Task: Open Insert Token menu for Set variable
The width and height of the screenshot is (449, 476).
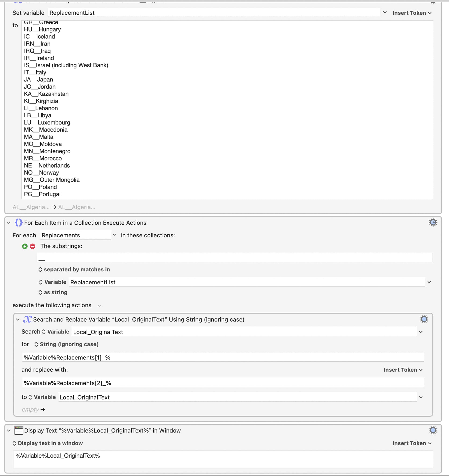Action: pyautogui.click(x=412, y=13)
